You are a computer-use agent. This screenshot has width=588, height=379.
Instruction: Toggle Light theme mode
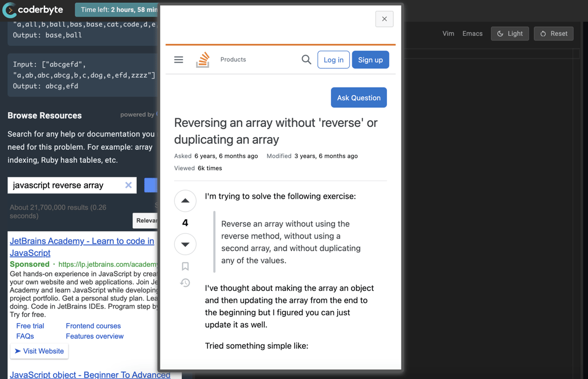tap(509, 34)
